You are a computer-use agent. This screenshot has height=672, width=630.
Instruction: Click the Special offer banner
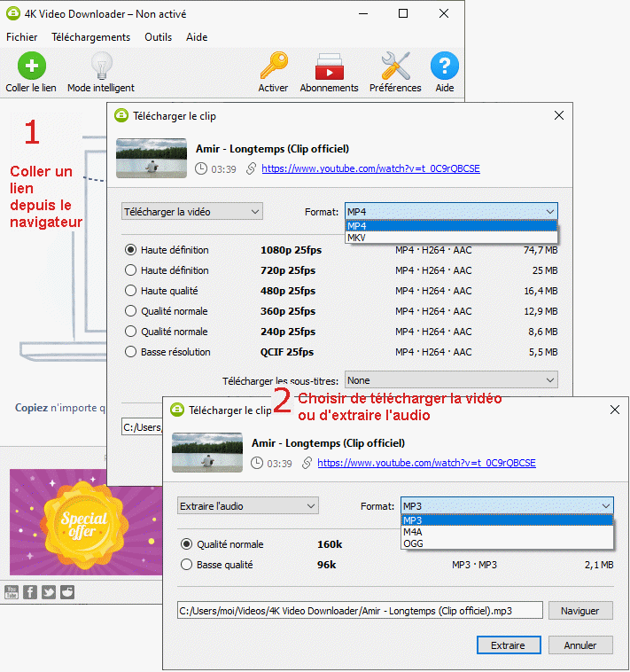click(86, 522)
